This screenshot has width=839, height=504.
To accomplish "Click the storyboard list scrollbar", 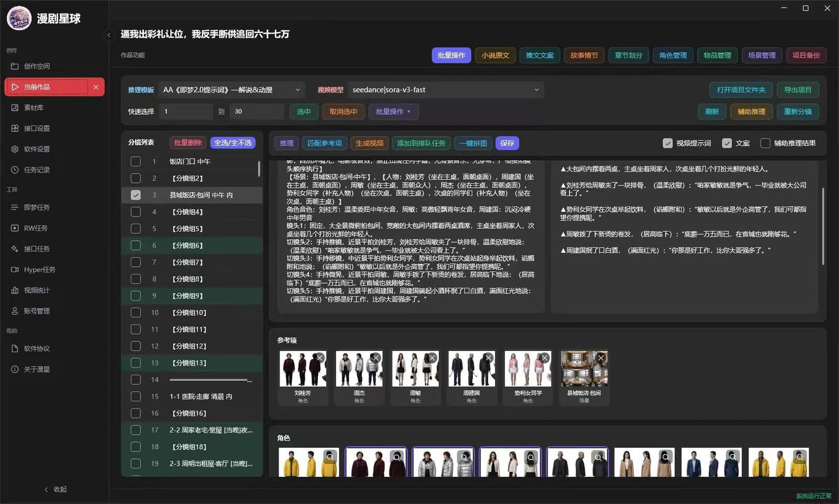I will click(x=259, y=168).
